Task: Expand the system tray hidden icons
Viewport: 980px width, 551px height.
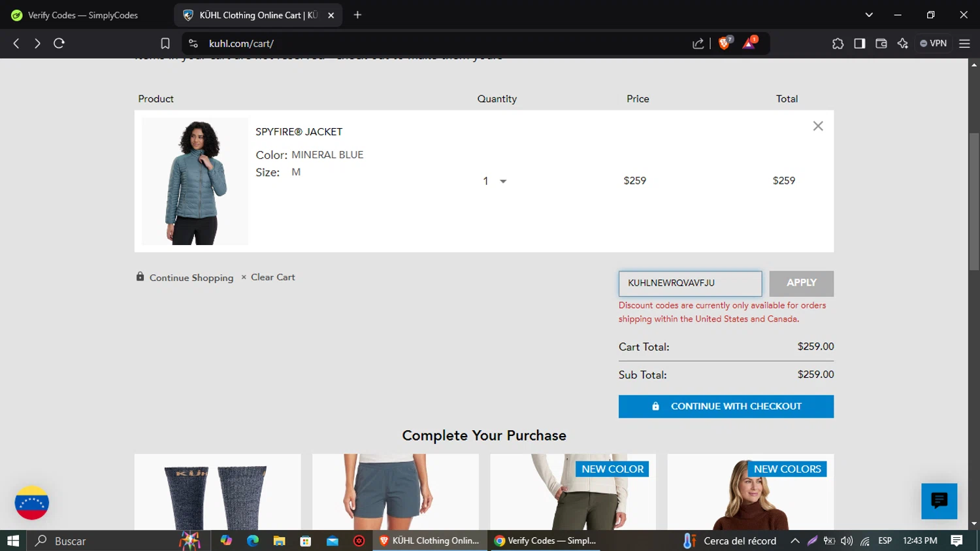Action: click(795, 541)
